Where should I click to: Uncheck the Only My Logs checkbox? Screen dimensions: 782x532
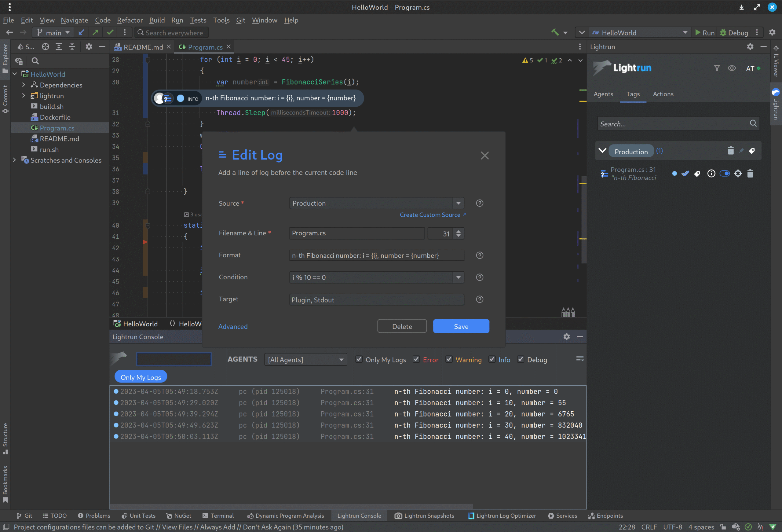click(359, 359)
